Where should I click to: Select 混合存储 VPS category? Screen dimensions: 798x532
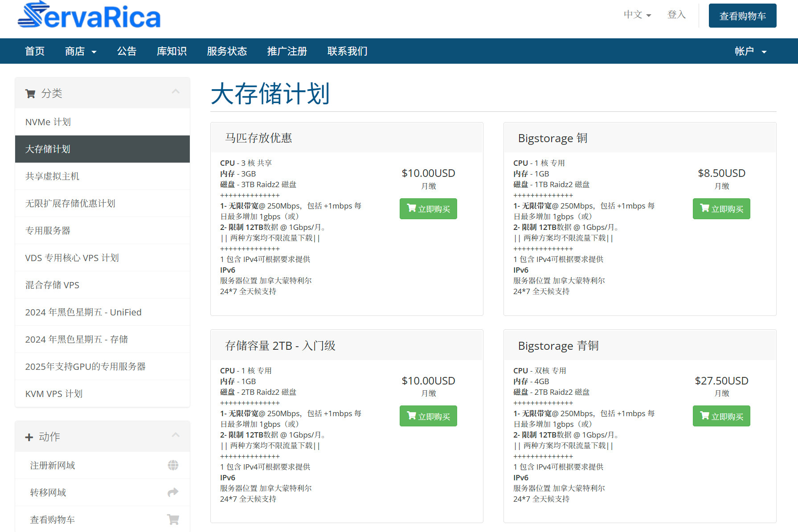pos(102,285)
